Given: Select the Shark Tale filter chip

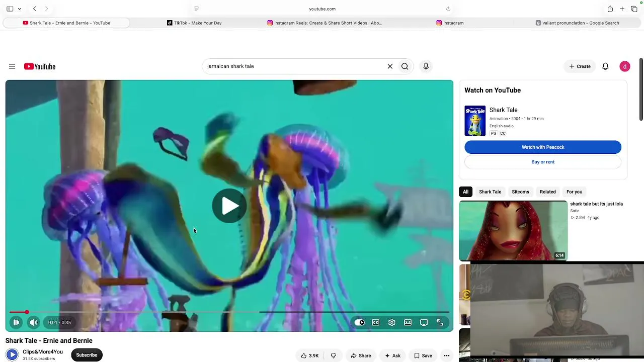Looking at the screenshot, I should [490, 192].
